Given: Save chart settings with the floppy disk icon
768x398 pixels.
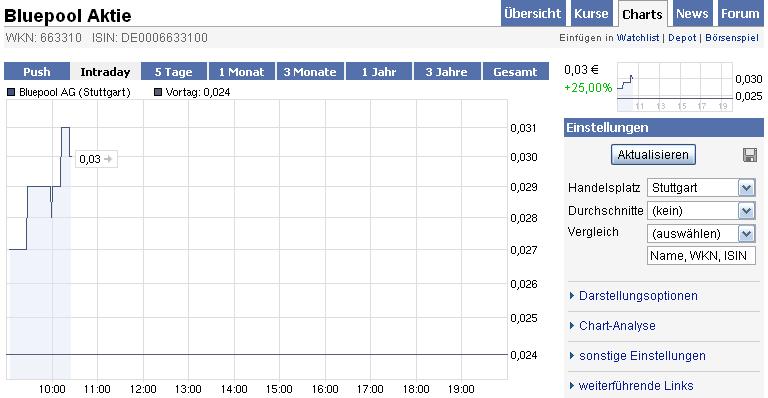Looking at the screenshot, I should coord(749,155).
